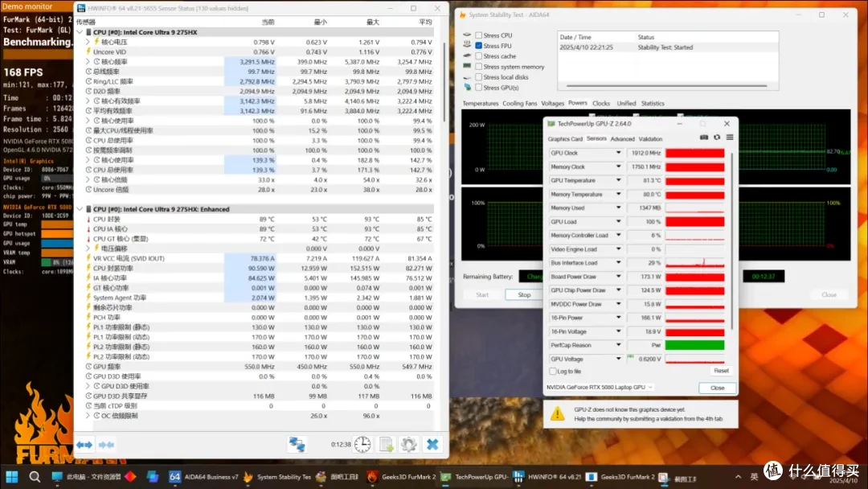
Task: Click HWiNFO collapse arrows icon beside expand
Action: tap(106, 445)
